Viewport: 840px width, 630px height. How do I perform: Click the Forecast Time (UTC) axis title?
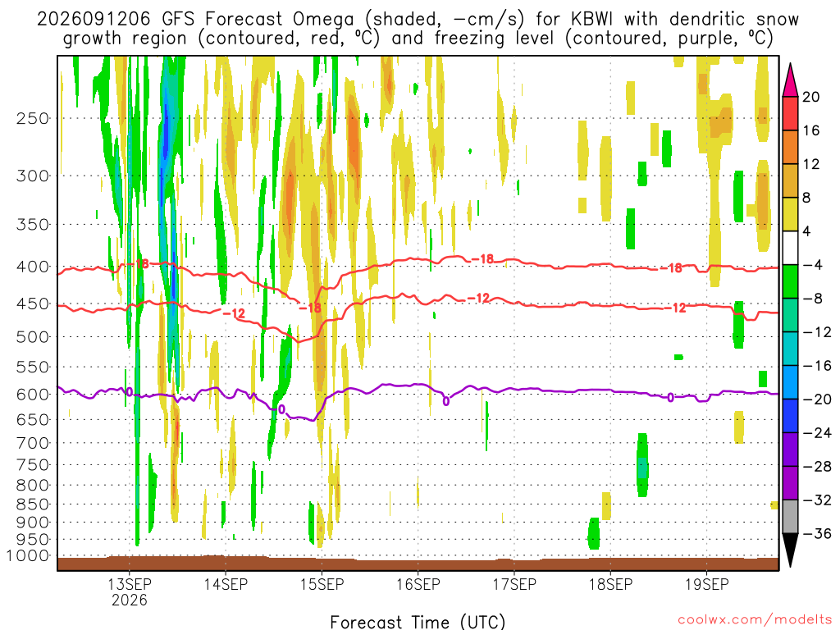418,622
